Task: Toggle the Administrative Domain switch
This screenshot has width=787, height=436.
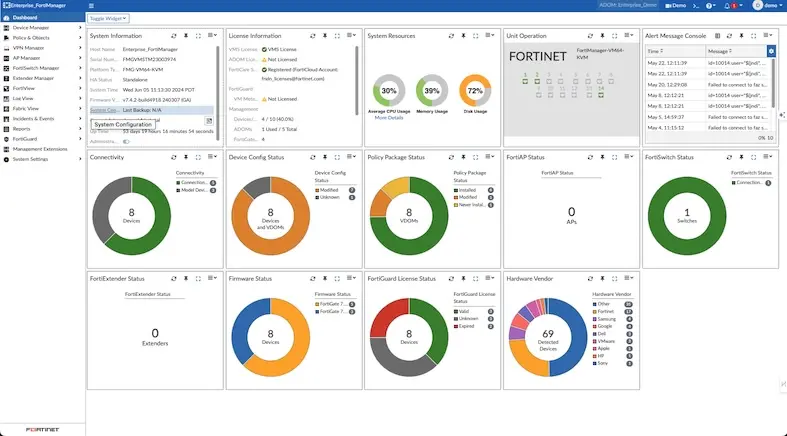Action: [127, 141]
